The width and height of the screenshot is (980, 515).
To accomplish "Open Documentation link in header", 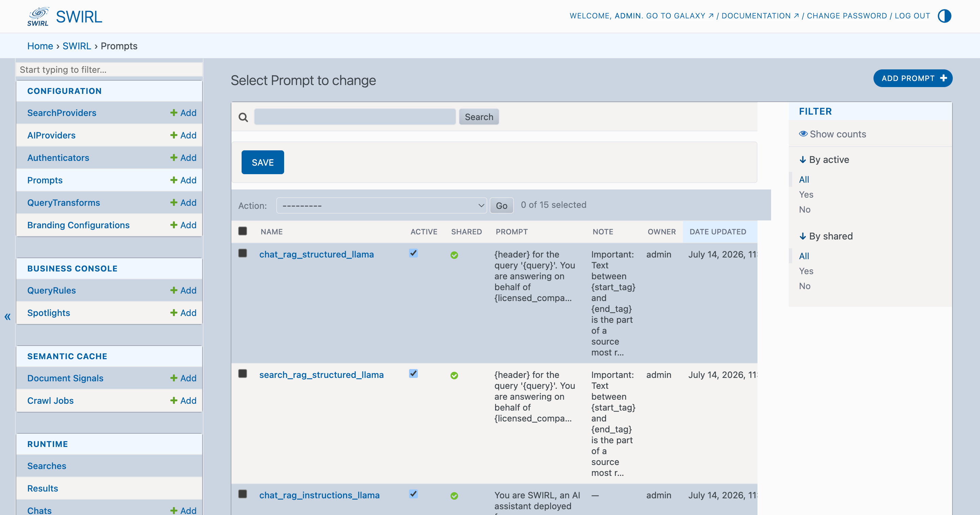I will (x=760, y=16).
